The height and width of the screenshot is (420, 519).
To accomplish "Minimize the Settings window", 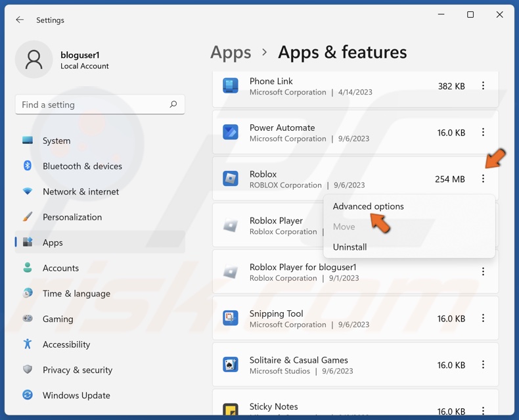I will (x=441, y=14).
